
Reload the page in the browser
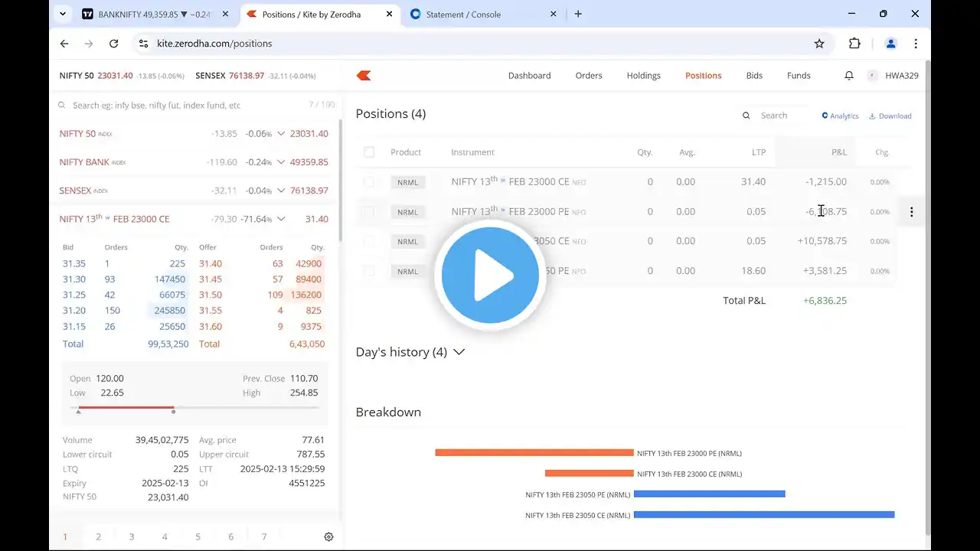pos(114,44)
